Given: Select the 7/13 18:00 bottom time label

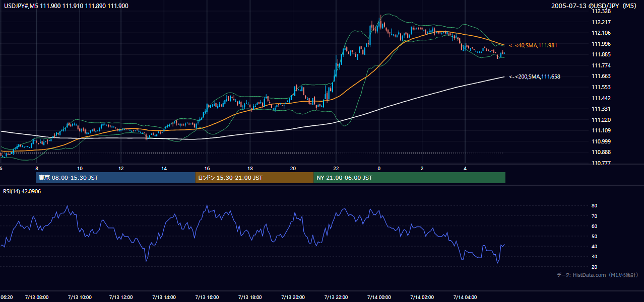Looking at the screenshot, I should coord(250,297).
